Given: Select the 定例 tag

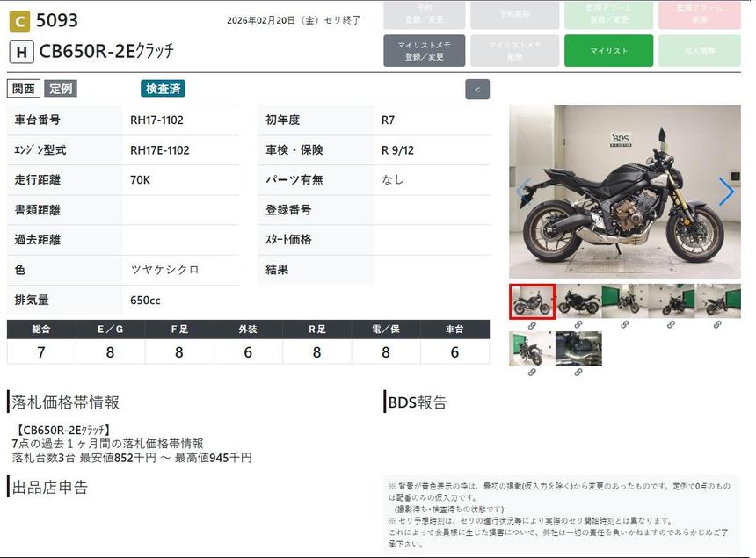Looking at the screenshot, I should pos(61,89).
